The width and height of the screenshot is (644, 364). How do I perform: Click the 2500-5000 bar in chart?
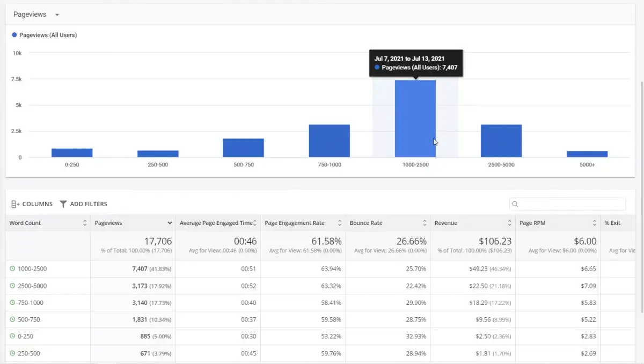tap(501, 141)
